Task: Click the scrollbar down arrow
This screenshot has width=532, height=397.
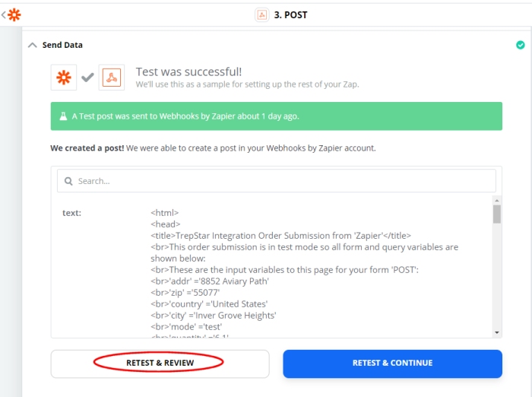Action: [497, 332]
